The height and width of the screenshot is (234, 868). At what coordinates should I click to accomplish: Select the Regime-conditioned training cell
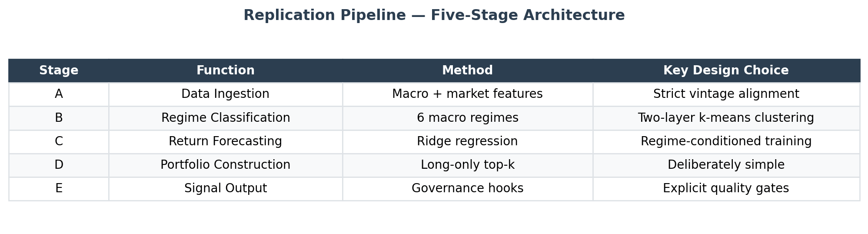(x=726, y=141)
